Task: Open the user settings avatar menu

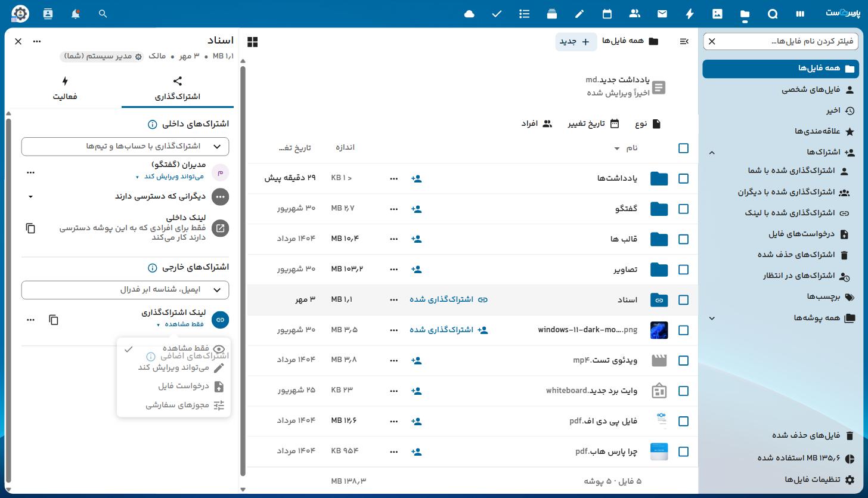Action: click(20, 14)
